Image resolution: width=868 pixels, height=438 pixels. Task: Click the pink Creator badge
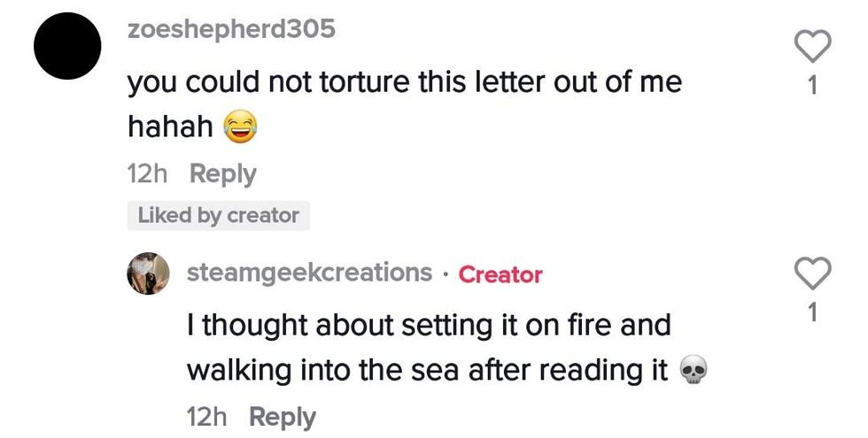point(500,274)
